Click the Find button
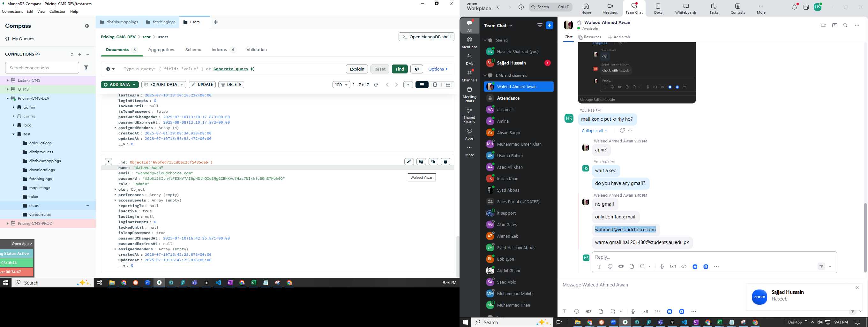This screenshot has height=327, width=868. [400, 69]
